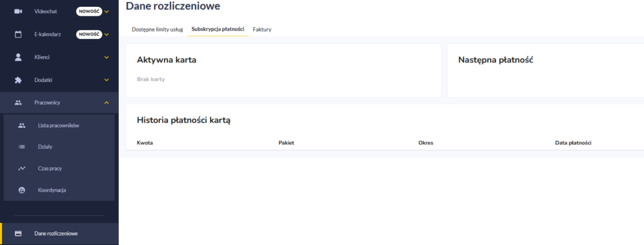Viewport: 644px width, 245px height.
Task: Click the Kwota column header
Action: tap(145, 142)
